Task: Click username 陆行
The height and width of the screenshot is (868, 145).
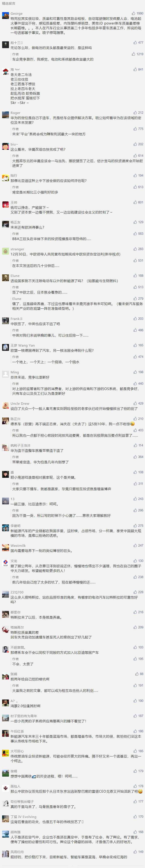Action: point(13,176)
